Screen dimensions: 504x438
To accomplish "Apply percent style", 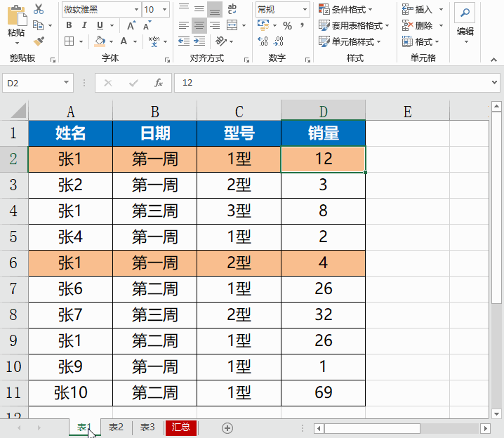I will (x=287, y=25).
